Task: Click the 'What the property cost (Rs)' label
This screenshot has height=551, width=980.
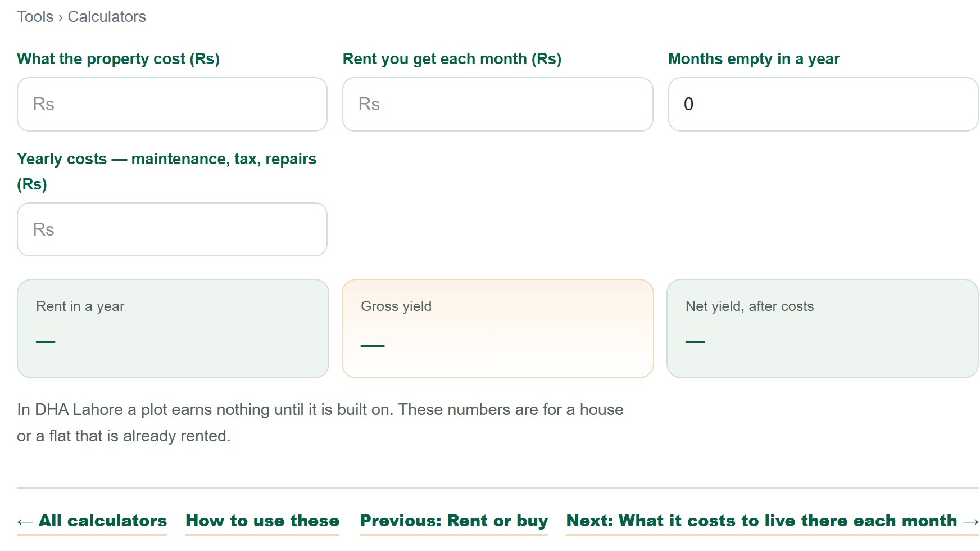Action: tap(118, 59)
